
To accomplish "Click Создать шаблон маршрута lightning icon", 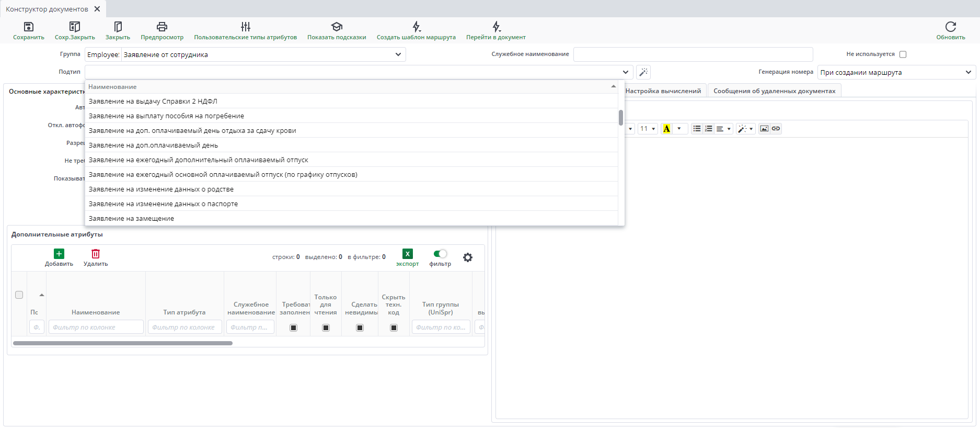I will coord(416,27).
